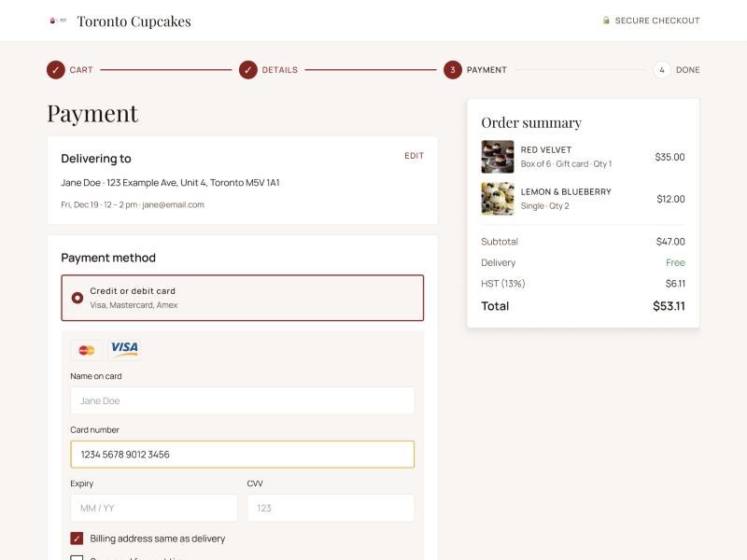Image resolution: width=747 pixels, height=560 pixels.
Task: Focus the Card number field
Action: 243,455
